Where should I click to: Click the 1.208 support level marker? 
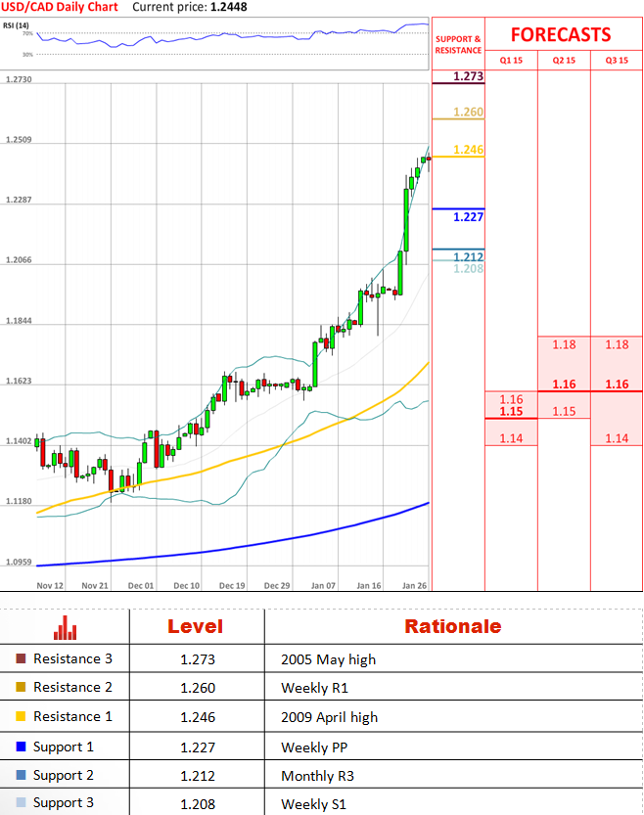[x=468, y=268]
